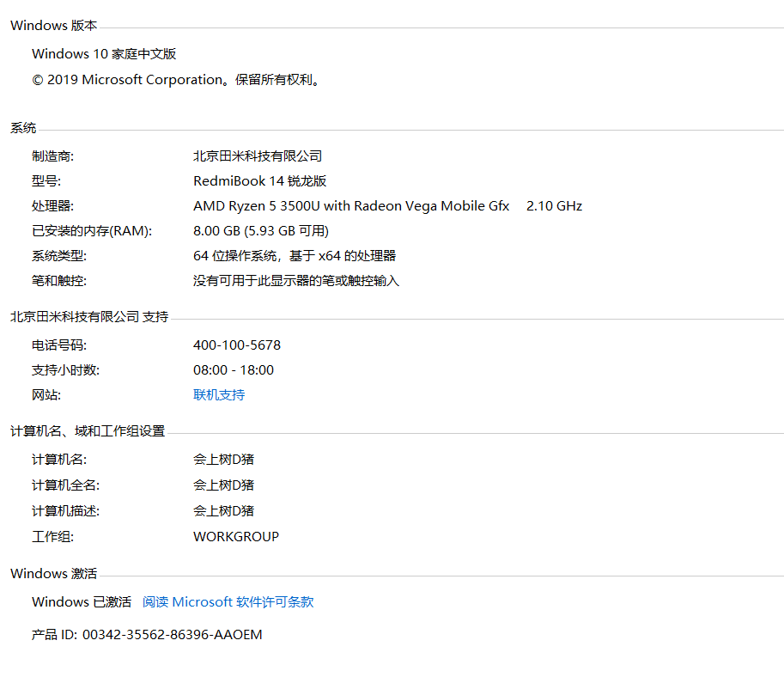Click the Windows 已激活 status text
Viewport: 784px width, 677px height.
pos(82,601)
